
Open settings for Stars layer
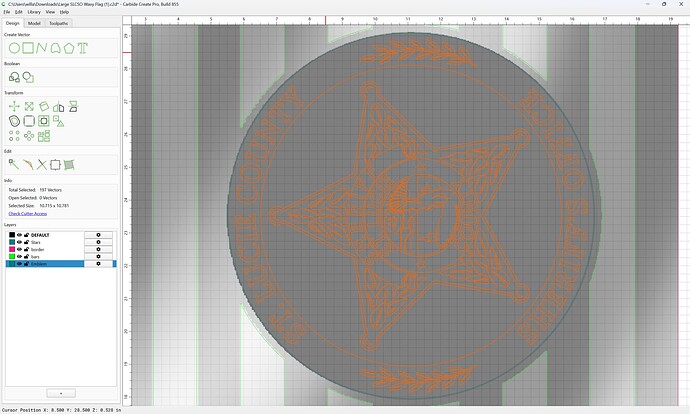pyautogui.click(x=98, y=242)
